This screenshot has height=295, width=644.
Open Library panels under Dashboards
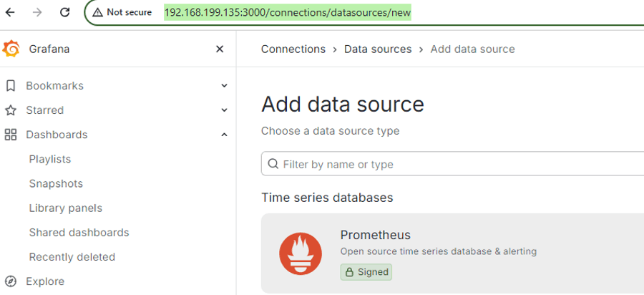pyautogui.click(x=66, y=208)
